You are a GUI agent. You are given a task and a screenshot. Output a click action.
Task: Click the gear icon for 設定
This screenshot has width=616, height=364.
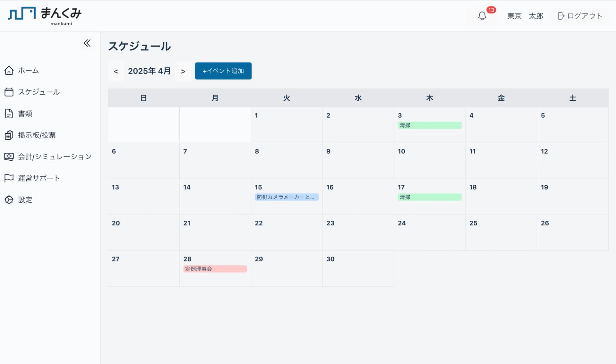pos(9,199)
